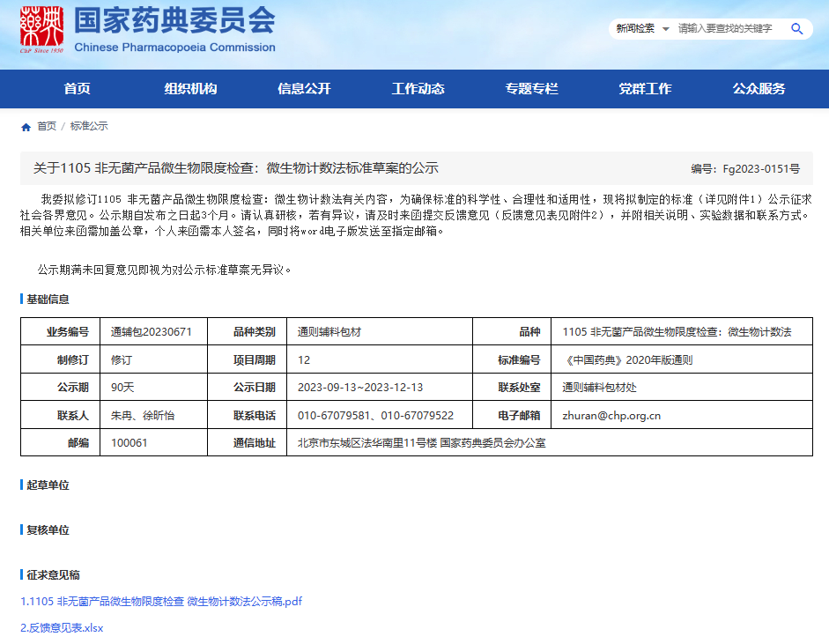Open the 工作动态 navigation menu

click(x=418, y=89)
